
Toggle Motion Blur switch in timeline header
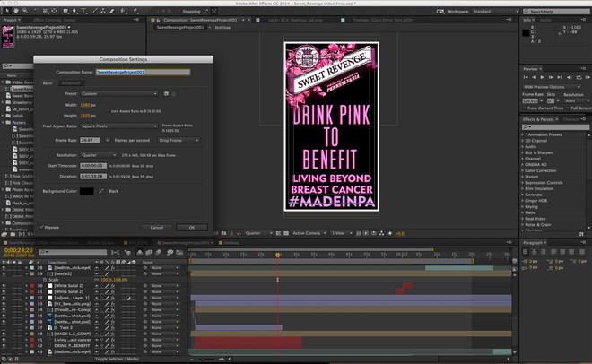click(159, 252)
